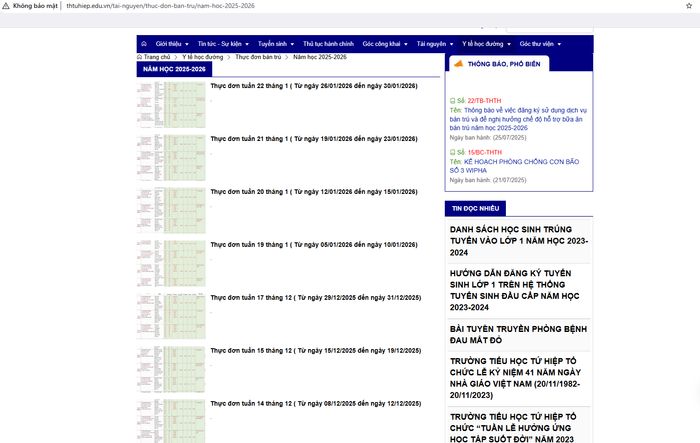
Task: Open notice 22/TB-THTH number link
Action: [484, 101]
